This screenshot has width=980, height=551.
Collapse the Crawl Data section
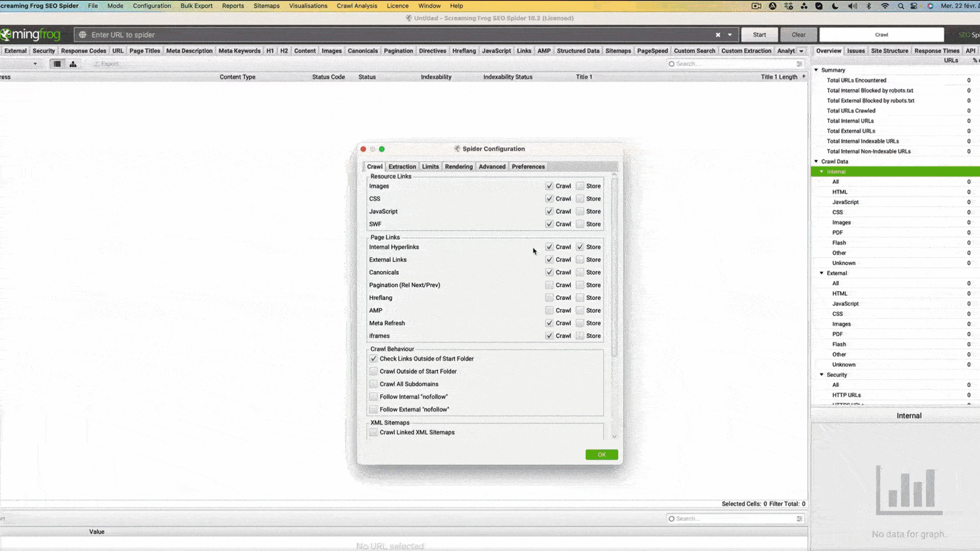[816, 161]
